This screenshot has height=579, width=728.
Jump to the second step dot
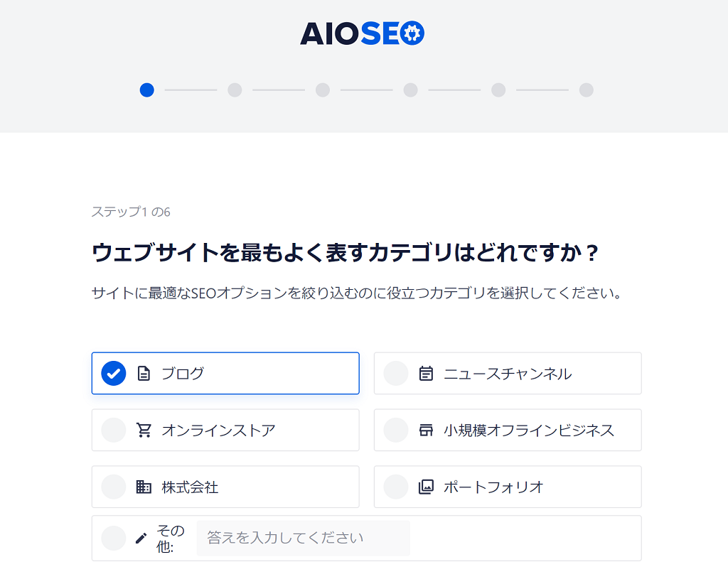click(x=235, y=90)
